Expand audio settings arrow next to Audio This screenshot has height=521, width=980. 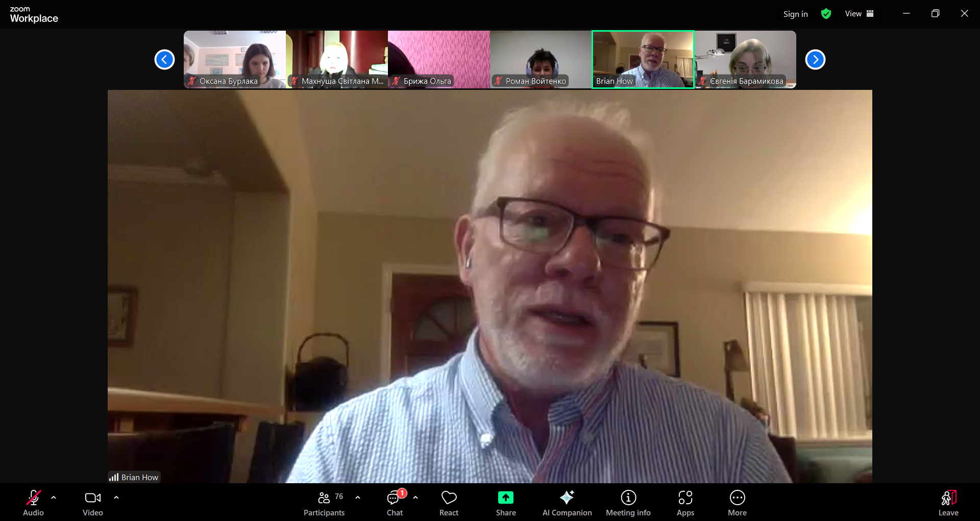54,497
